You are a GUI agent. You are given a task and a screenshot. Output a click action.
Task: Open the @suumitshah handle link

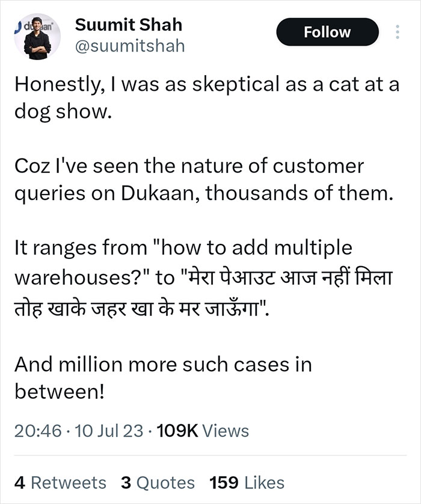130,46
